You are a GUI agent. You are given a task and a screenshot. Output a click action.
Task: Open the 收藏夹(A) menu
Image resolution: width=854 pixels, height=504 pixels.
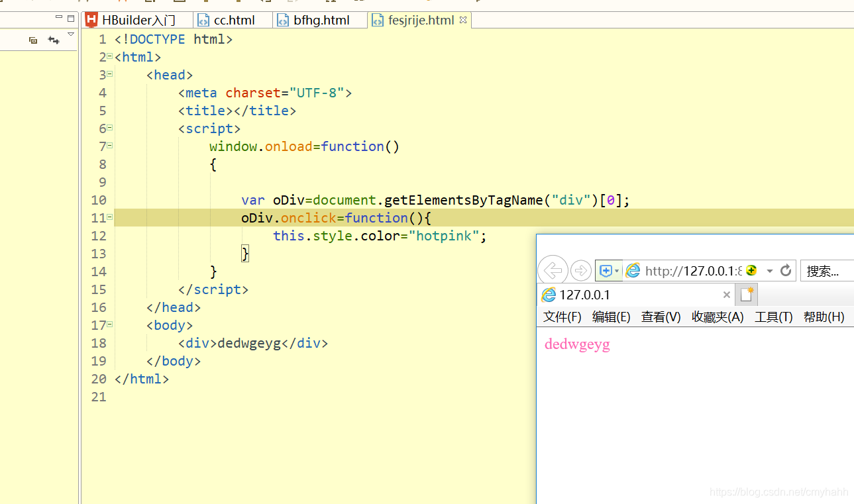pyautogui.click(x=718, y=317)
